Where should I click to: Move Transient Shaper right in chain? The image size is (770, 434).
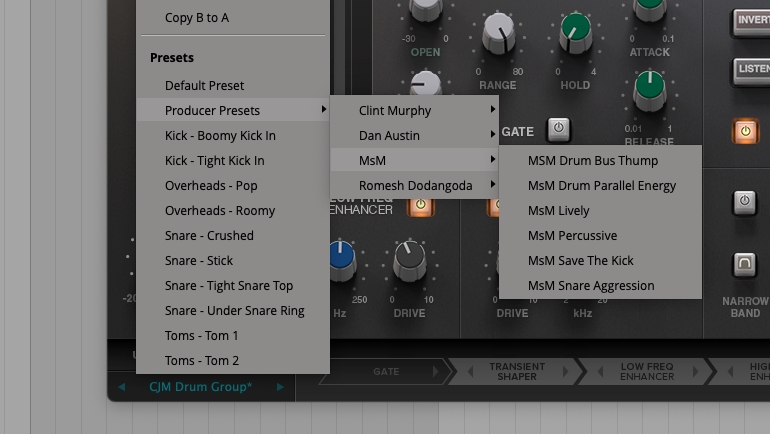[565, 372]
